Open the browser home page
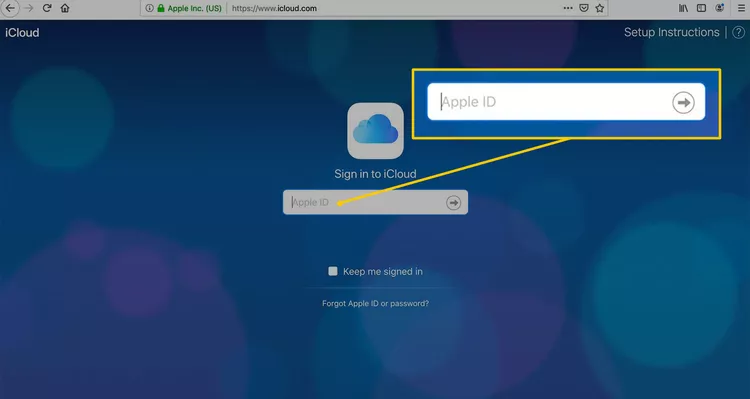Viewport: 750px width, 399px height. coord(65,8)
